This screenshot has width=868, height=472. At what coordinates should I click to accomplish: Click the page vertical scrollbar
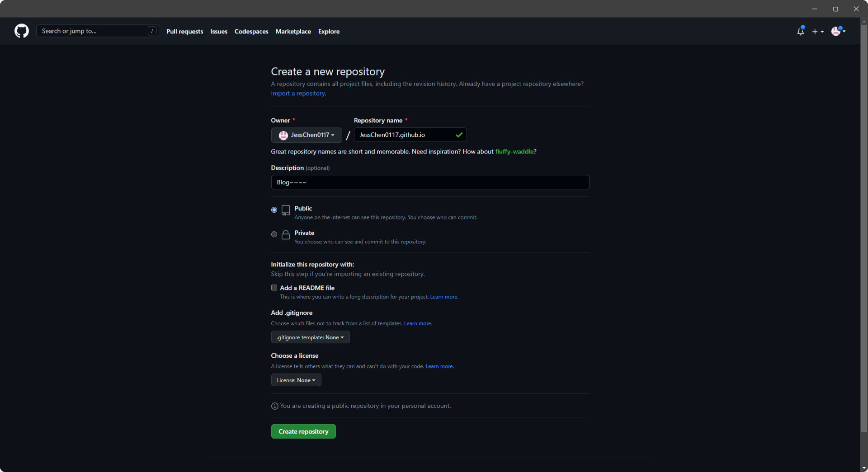pos(864,229)
